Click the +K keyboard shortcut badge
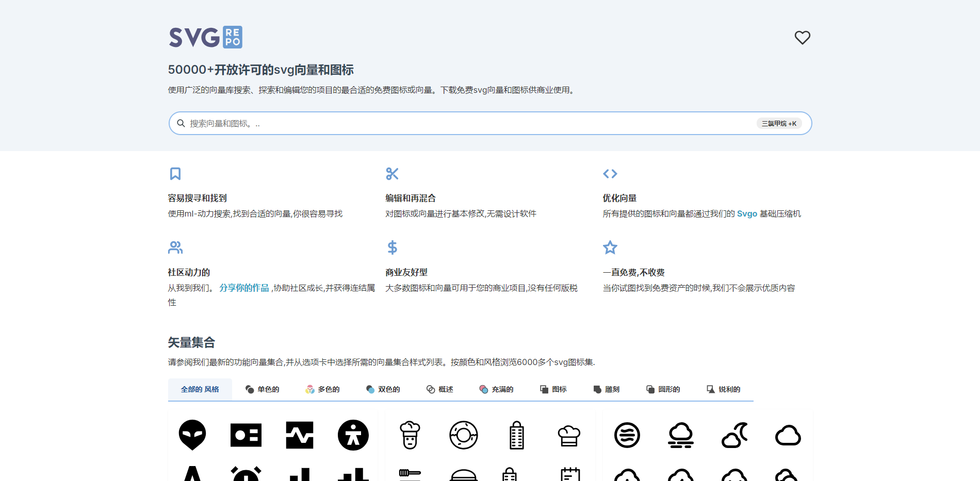Screen dimensions: 980x481 779,124
